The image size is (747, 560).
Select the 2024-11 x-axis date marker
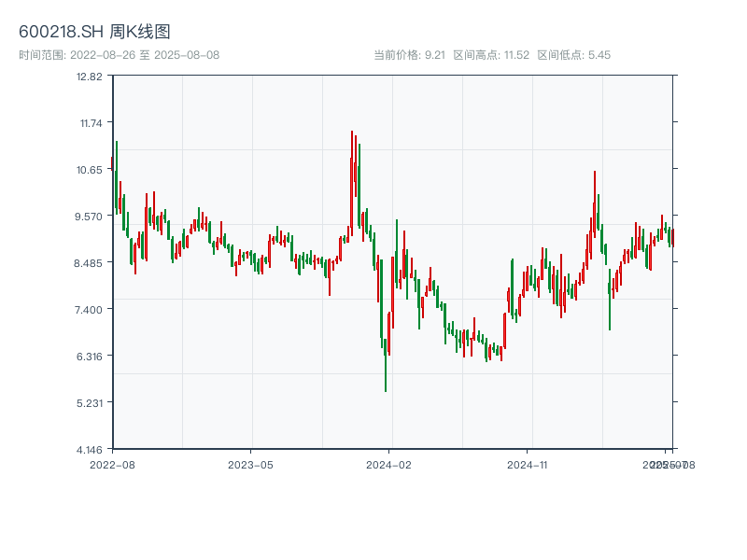tap(527, 463)
